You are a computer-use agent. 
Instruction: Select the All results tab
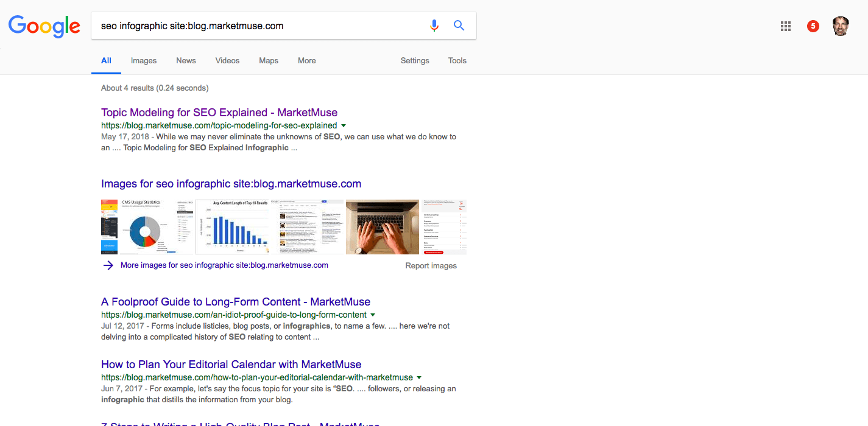coord(106,61)
